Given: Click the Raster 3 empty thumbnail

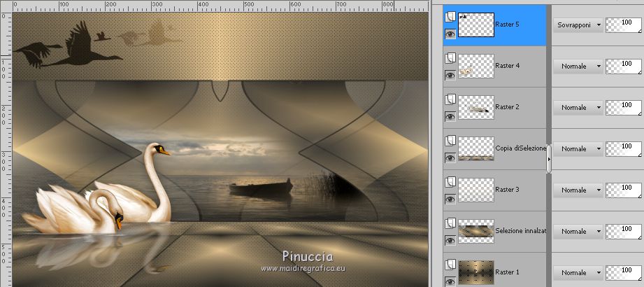Looking at the screenshot, I should [476, 190].
